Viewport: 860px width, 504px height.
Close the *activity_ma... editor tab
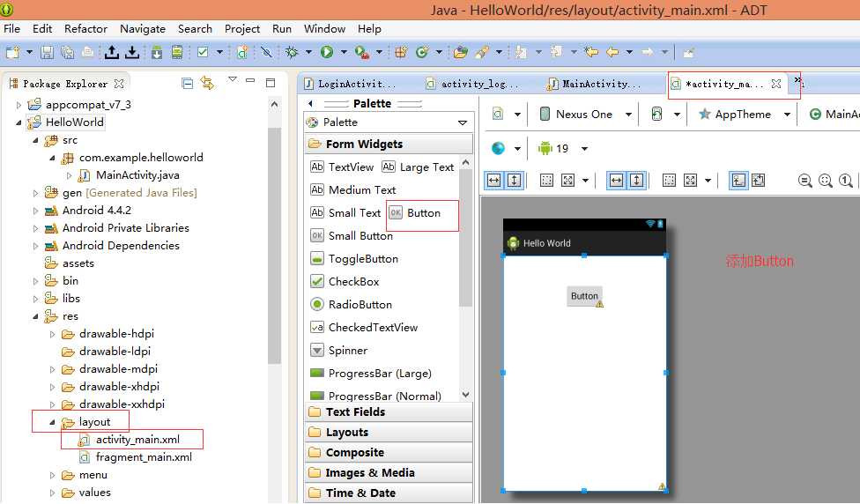(776, 84)
